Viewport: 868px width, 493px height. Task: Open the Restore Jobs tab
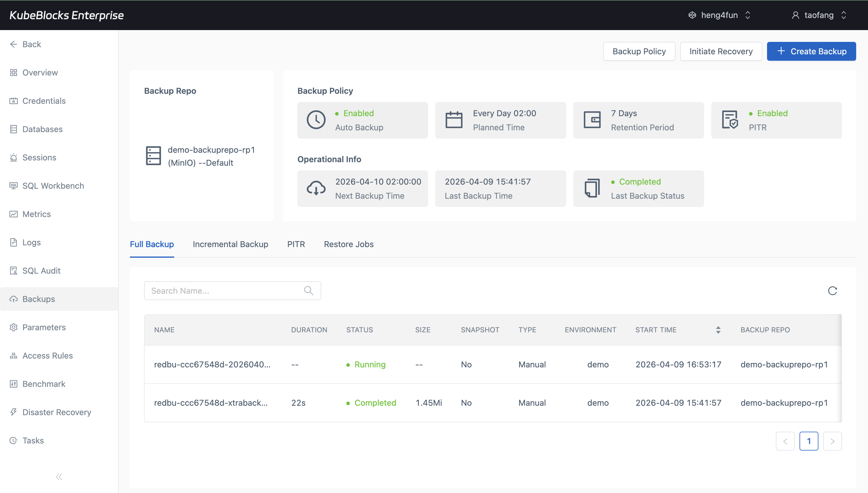pyautogui.click(x=348, y=244)
